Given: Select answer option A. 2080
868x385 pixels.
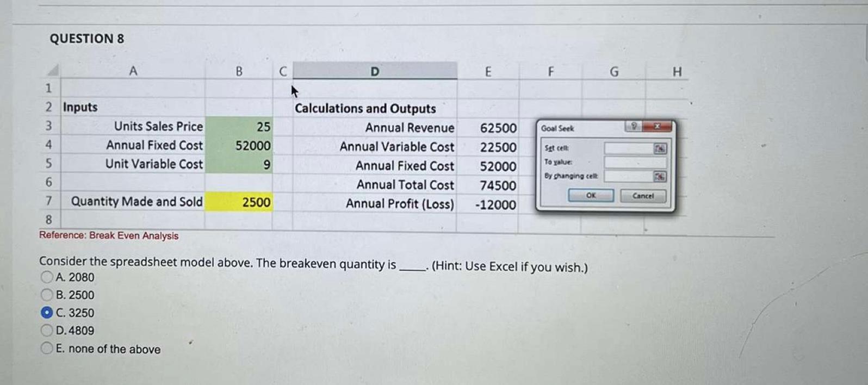Looking at the screenshot, I should (x=47, y=277).
